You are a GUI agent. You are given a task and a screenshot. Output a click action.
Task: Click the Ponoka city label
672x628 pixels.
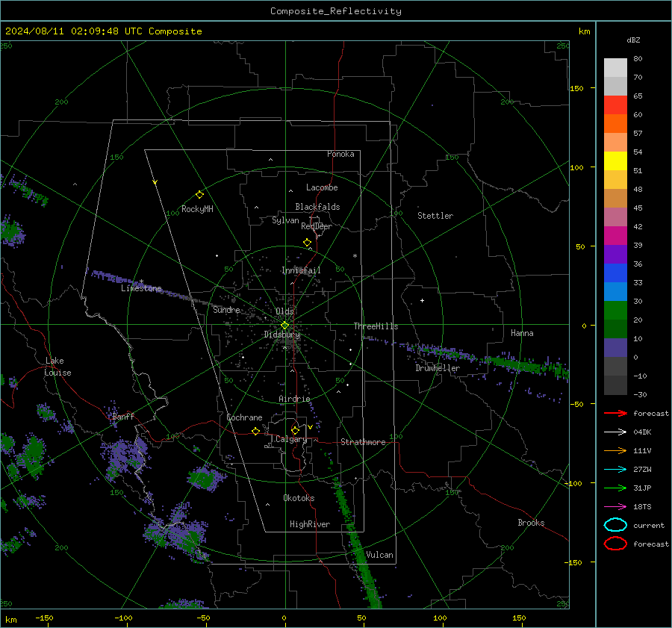(x=340, y=154)
